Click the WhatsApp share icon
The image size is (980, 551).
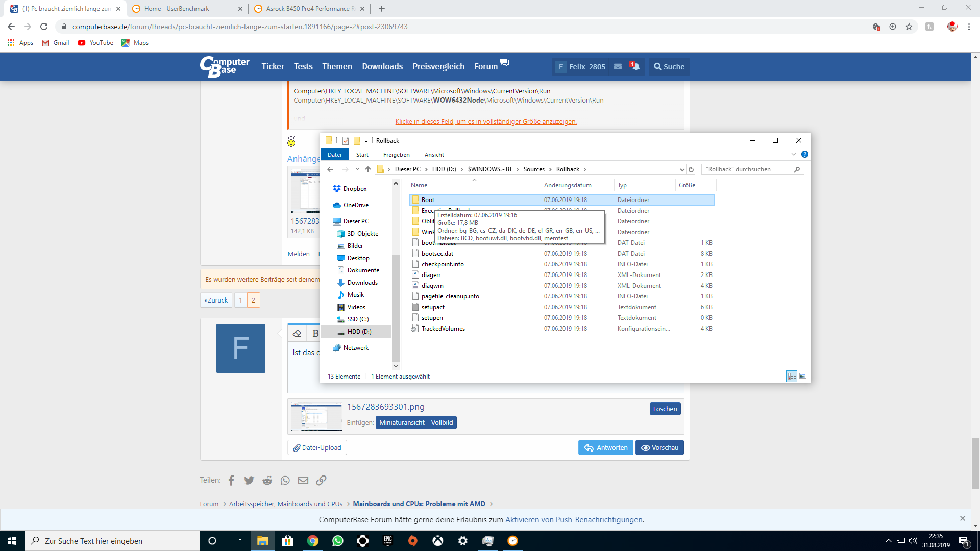(x=285, y=480)
